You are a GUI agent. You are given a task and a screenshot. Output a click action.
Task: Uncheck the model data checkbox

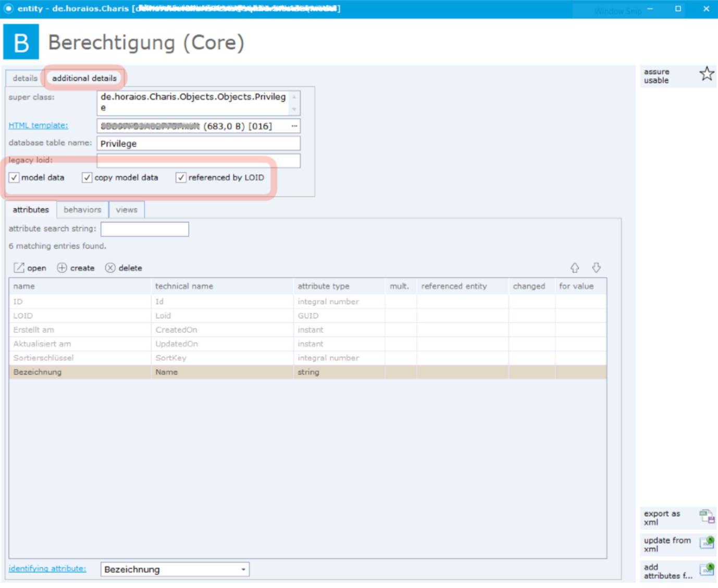[14, 178]
